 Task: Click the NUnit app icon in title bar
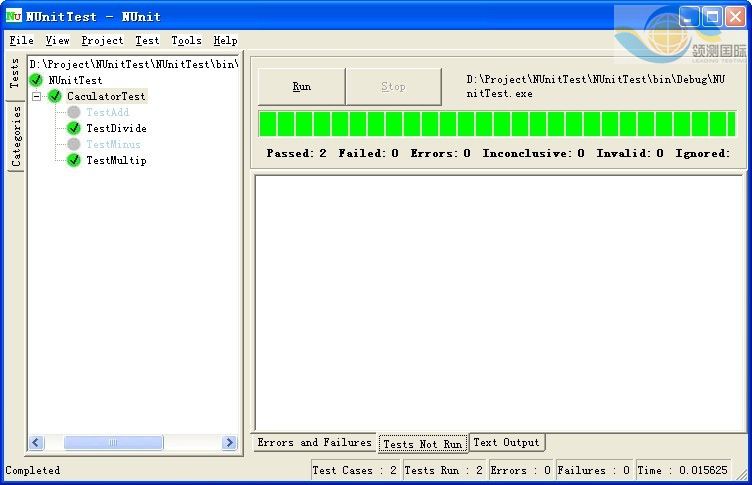(13, 16)
